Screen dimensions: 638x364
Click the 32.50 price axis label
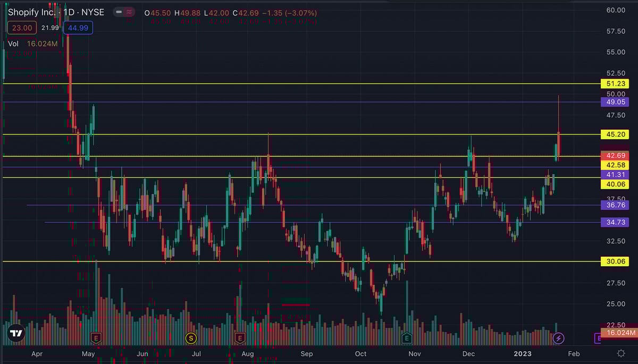pos(616,241)
